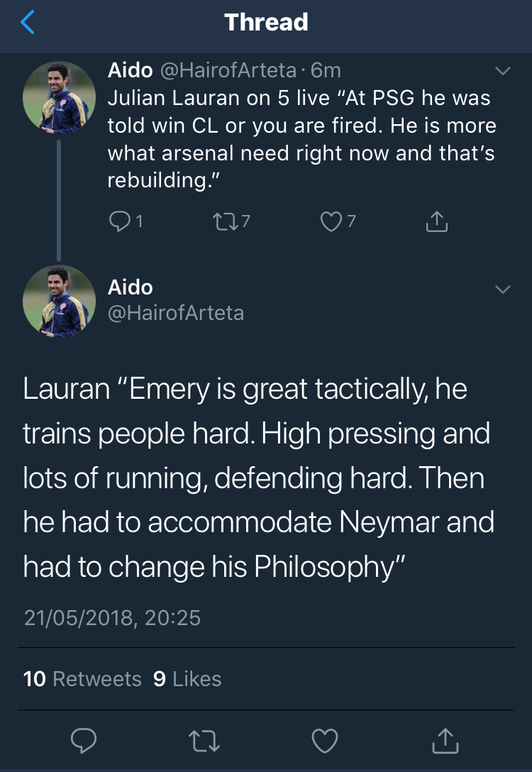The width and height of the screenshot is (532, 772).
Task: Like the first tweet with 7 likes
Action: [331, 222]
